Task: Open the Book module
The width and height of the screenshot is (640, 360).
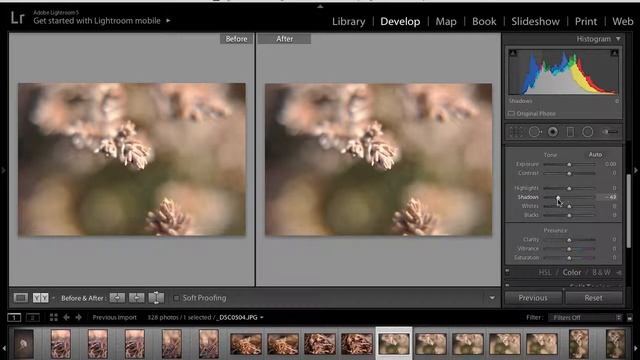Action: (484, 21)
